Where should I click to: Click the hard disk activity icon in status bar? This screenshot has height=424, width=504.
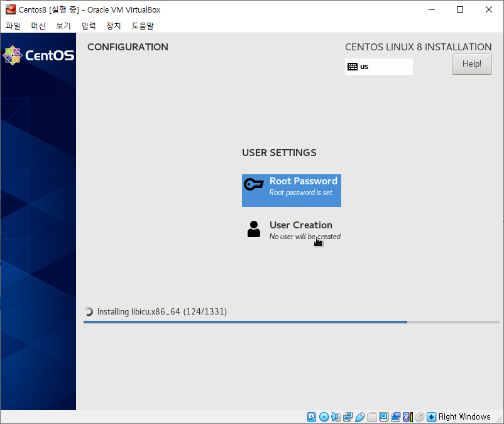311,417
